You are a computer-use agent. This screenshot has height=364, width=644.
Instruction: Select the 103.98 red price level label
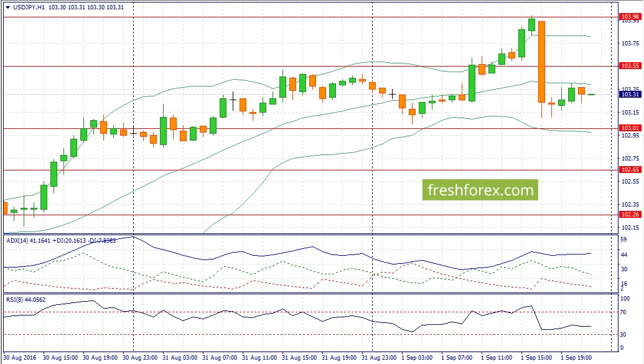(630, 17)
